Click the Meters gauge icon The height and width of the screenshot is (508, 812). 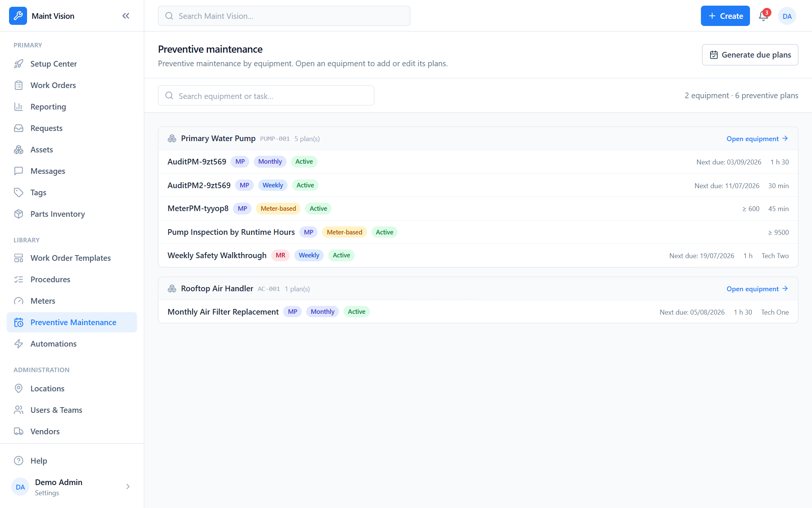[x=18, y=301]
